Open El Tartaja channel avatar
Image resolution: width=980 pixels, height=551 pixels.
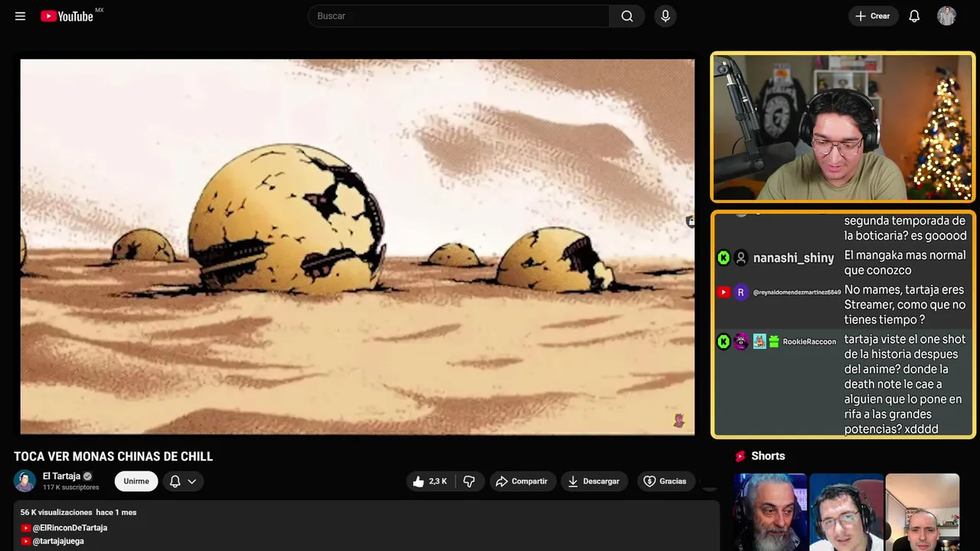(x=24, y=481)
